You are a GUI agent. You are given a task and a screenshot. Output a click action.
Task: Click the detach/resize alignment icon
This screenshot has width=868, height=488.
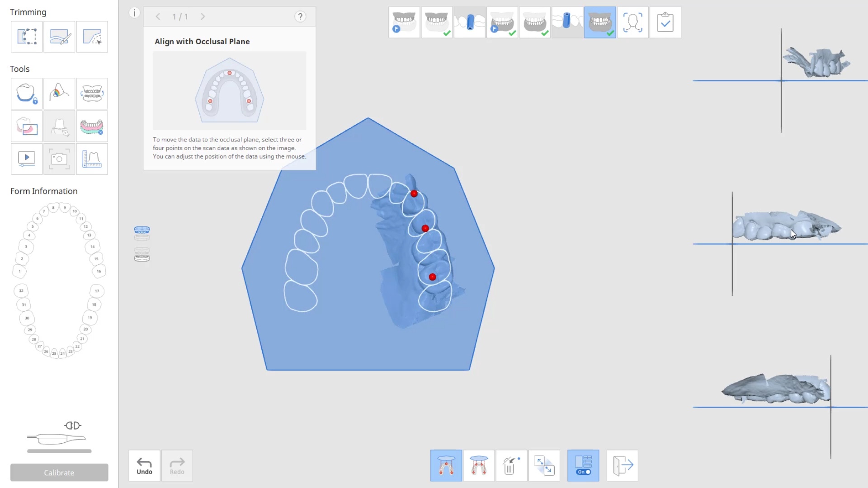coord(544,465)
